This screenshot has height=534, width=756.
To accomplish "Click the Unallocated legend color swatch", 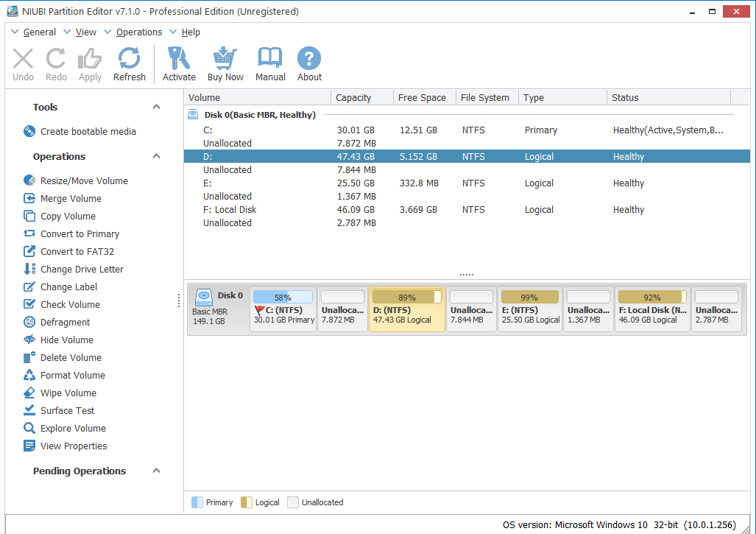I will click(x=293, y=502).
